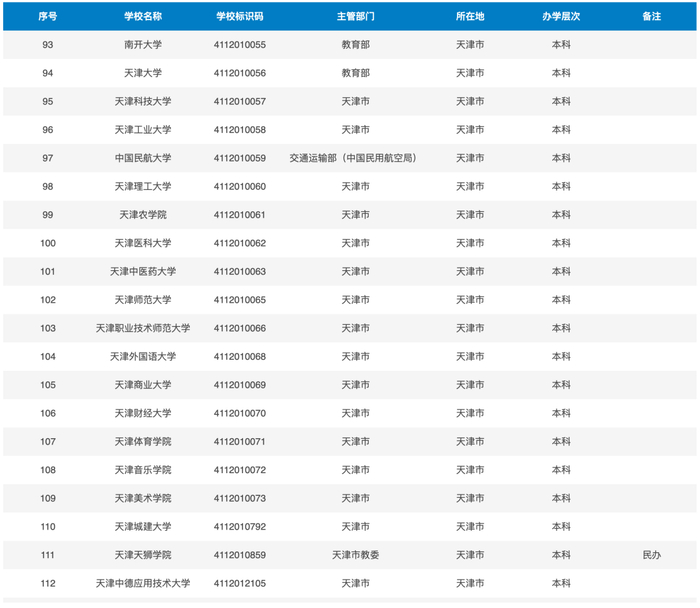Select the 天津大学 school name cell
Viewport: 700px width, 608px height.
click(x=143, y=73)
